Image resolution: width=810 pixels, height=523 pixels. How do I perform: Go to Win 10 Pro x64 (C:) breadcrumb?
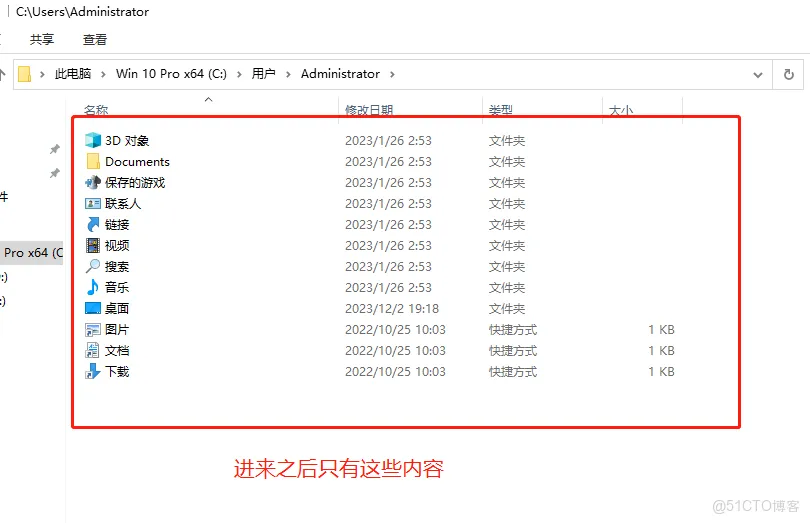click(171, 74)
